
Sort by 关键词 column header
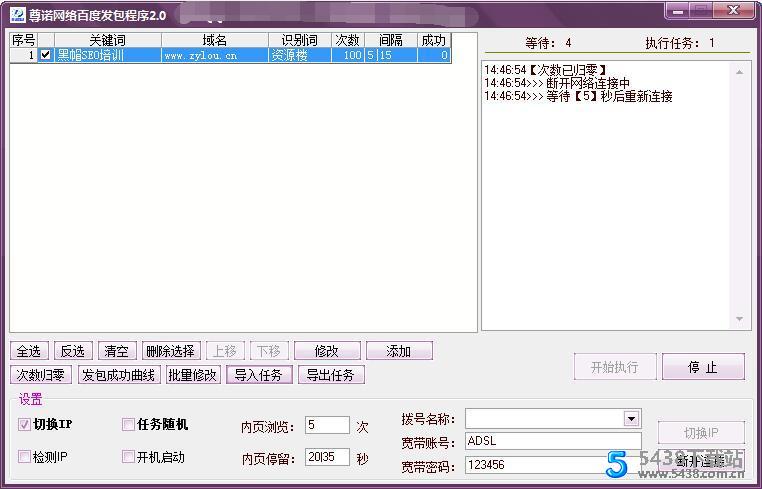point(108,40)
